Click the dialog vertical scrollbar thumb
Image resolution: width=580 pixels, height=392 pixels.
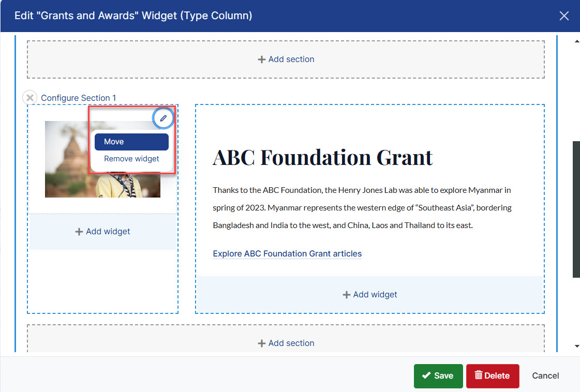click(x=576, y=209)
